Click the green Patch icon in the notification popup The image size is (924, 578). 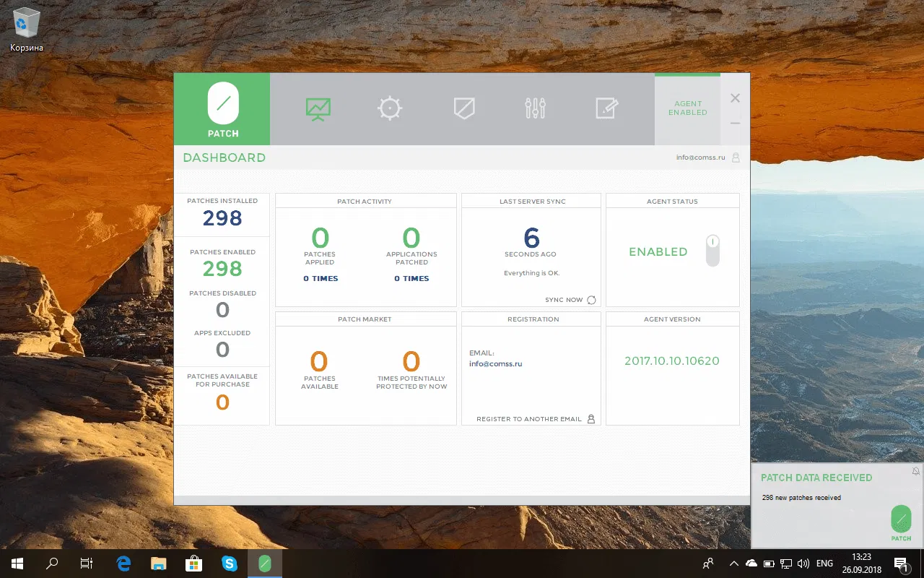coord(900,519)
